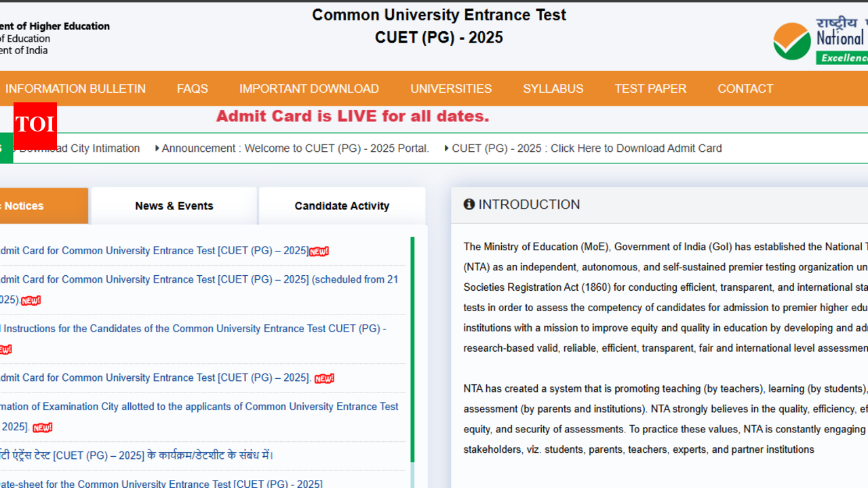Click the info icon beside INTRODUCTION
This screenshot has height=488, width=868.
(x=469, y=204)
